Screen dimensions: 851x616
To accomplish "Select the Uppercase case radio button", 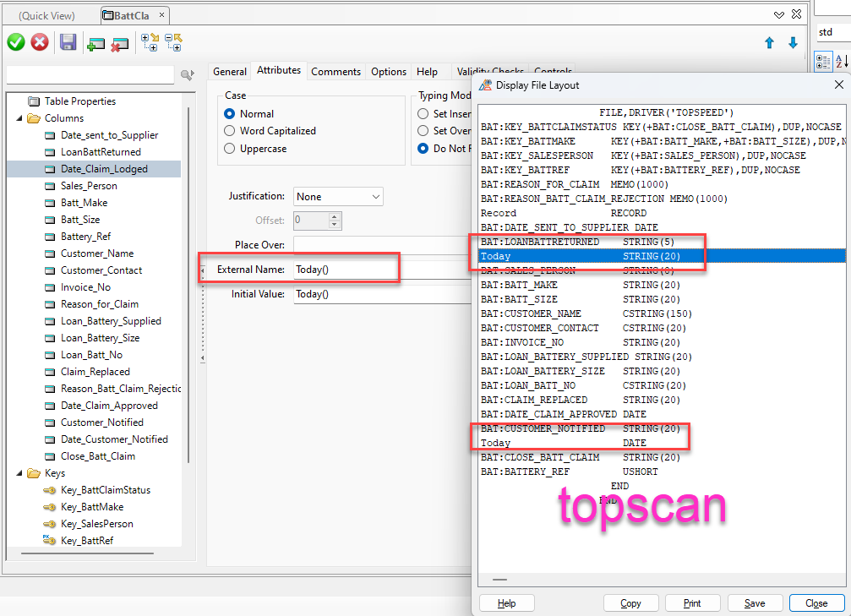I will coord(230,149).
